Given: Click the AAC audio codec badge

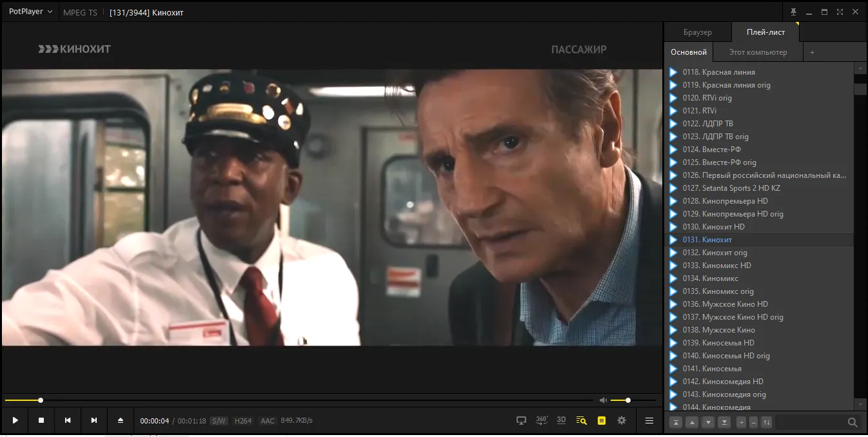Looking at the screenshot, I should pos(268,421).
